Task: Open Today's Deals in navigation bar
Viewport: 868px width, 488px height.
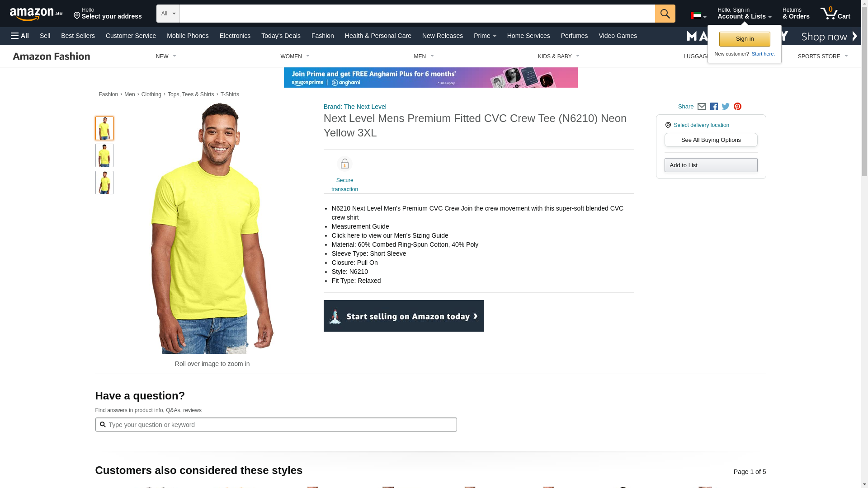Action: click(281, 36)
